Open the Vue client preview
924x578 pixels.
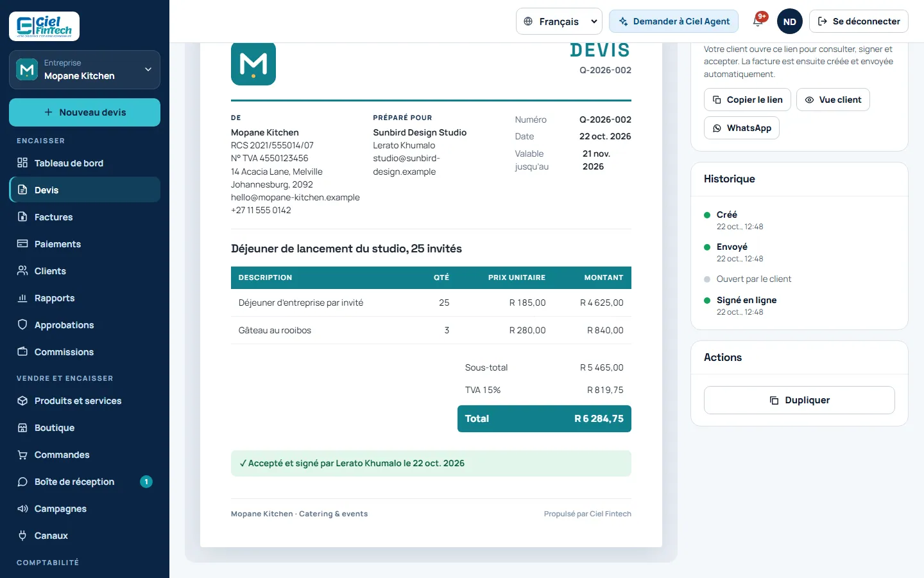833,100
